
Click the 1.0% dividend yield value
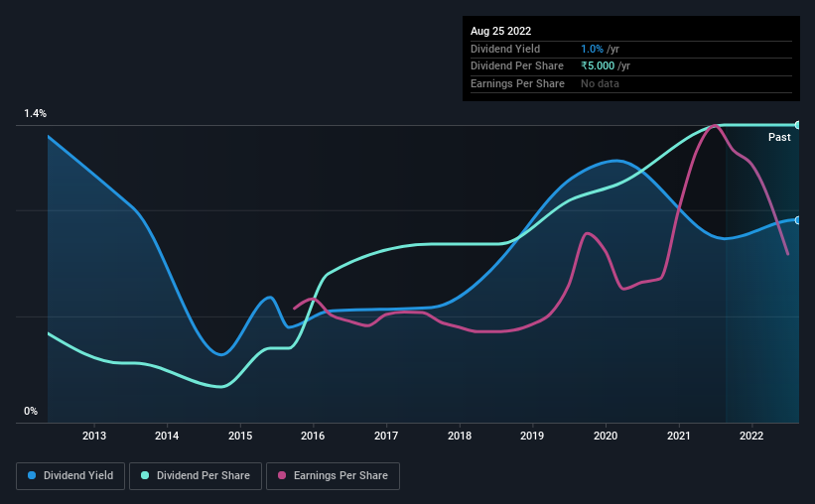pyautogui.click(x=592, y=49)
